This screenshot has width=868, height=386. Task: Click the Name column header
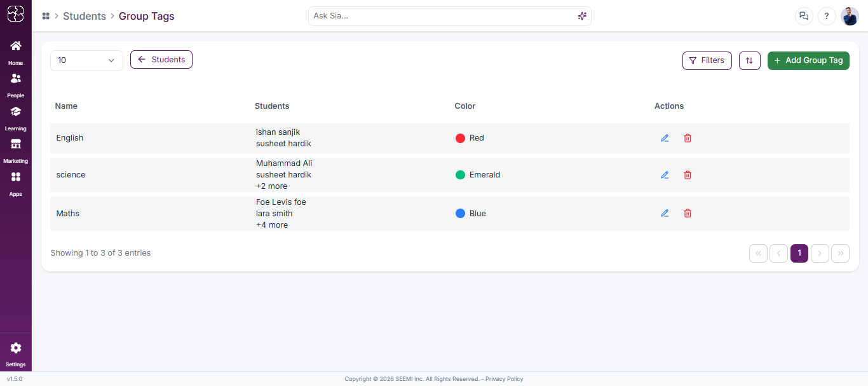(x=66, y=106)
